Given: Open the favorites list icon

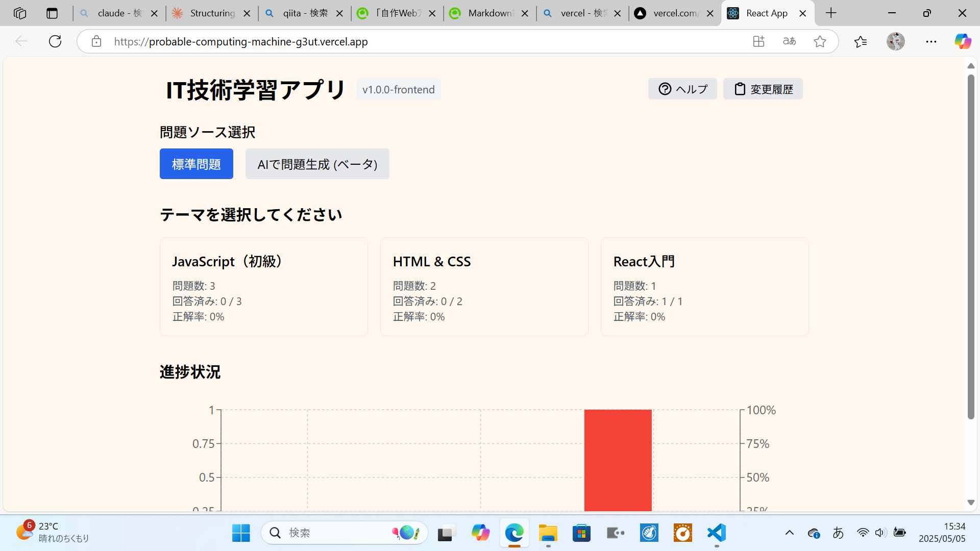Looking at the screenshot, I should point(861,41).
